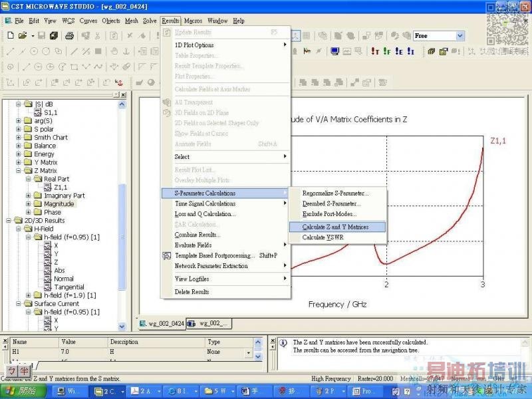Screen dimensions: 532x399
Task: Click the yellow mesh properties icon
Action: tap(443, 51)
